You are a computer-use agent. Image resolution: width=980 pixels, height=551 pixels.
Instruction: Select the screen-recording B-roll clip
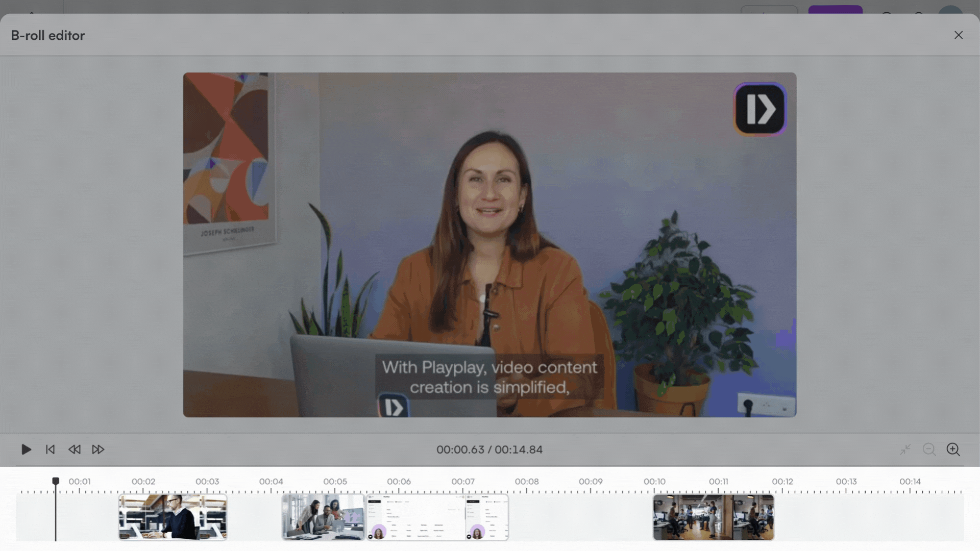click(x=437, y=517)
